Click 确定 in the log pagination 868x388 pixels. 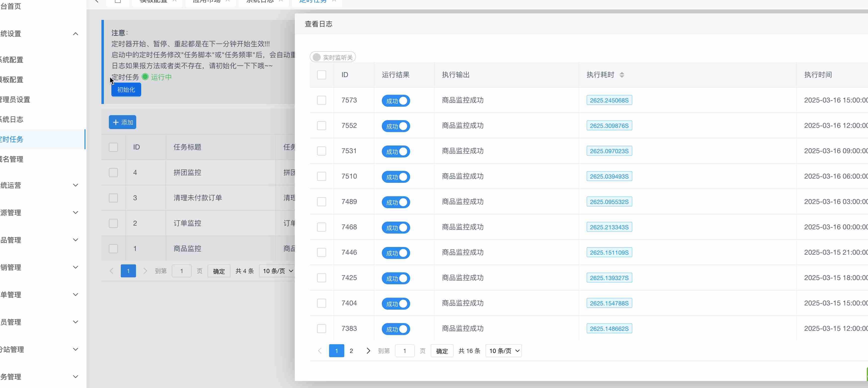click(442, 351)
